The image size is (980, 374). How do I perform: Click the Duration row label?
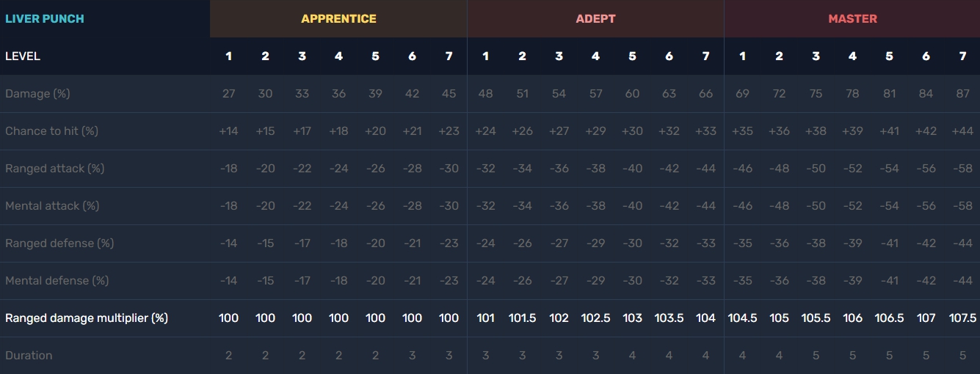tap(29, 356)
